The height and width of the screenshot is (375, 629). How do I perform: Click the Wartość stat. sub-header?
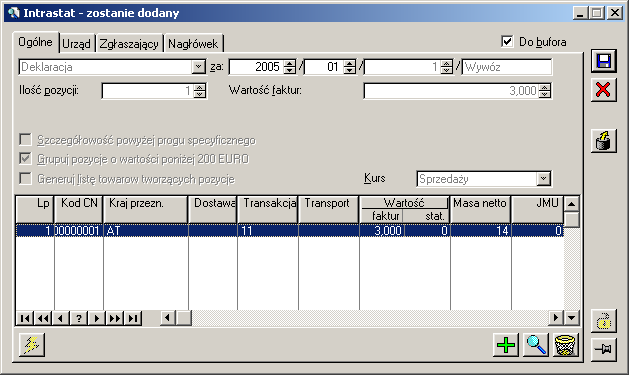426,216
